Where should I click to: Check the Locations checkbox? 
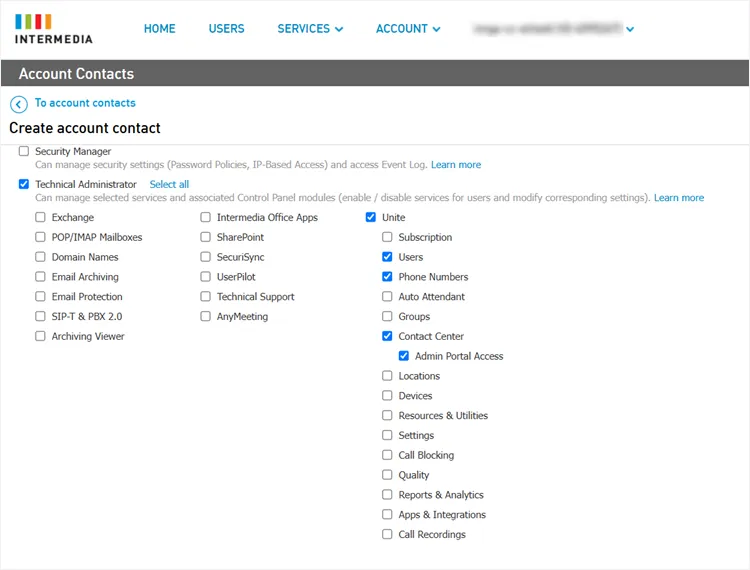click(x=387, y=376)
